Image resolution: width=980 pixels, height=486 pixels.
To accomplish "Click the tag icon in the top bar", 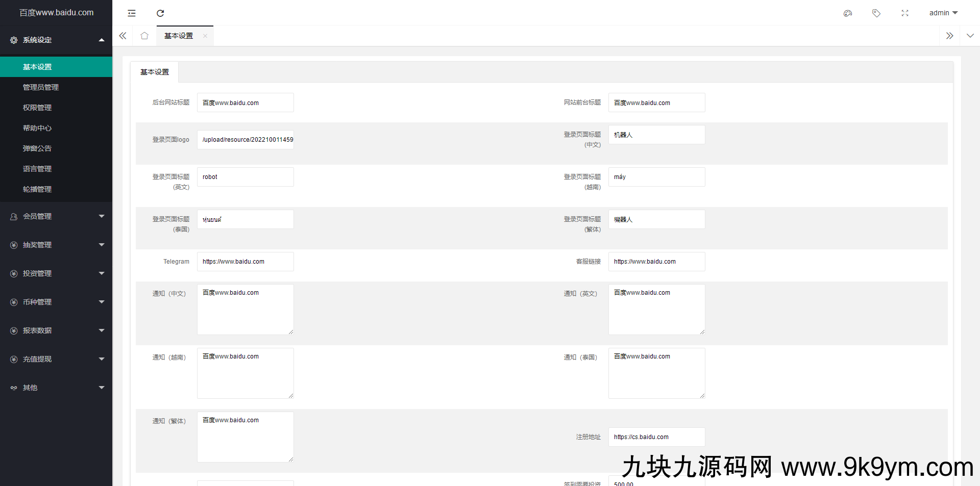I will [876, 13].
